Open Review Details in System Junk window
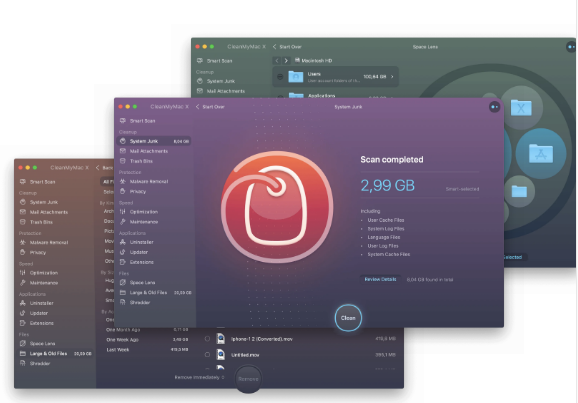The width and height of the screenshot is (578, 403). click(x=380, y=279)
